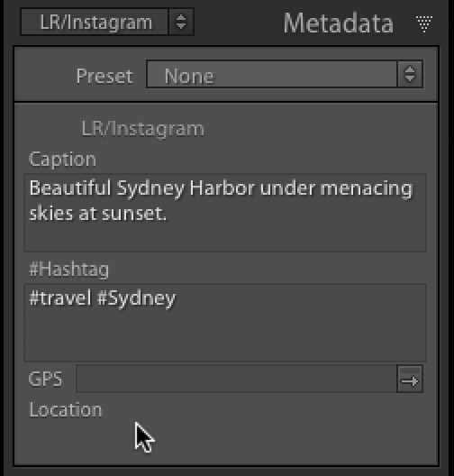Image resolution: width=454 pixels, height=476 pixels.
Task: Place cursor on #Sydney in hashtag field
Action: click(136, 299)
